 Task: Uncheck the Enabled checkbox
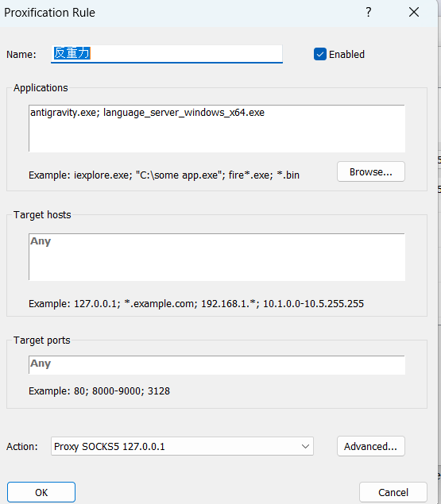coord(320,54)
